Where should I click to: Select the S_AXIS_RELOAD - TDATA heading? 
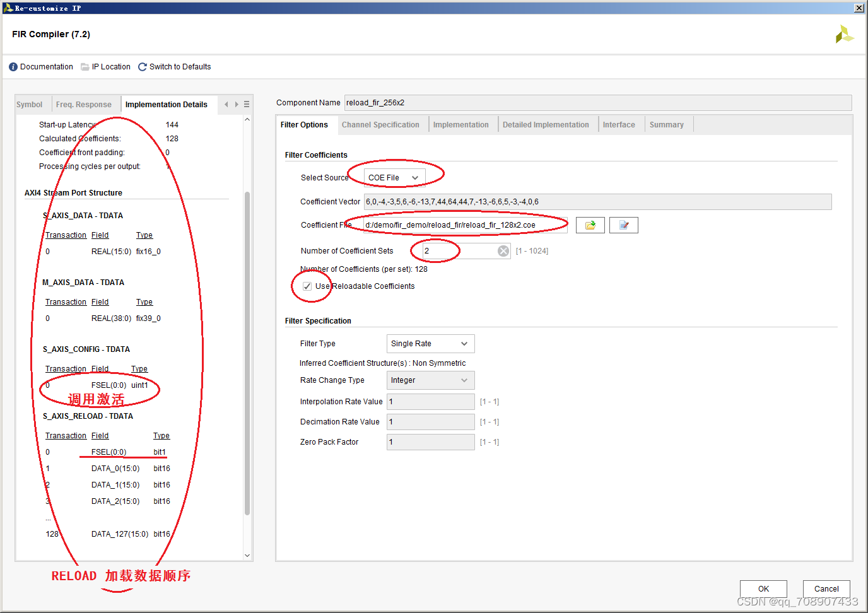point(88,416)
